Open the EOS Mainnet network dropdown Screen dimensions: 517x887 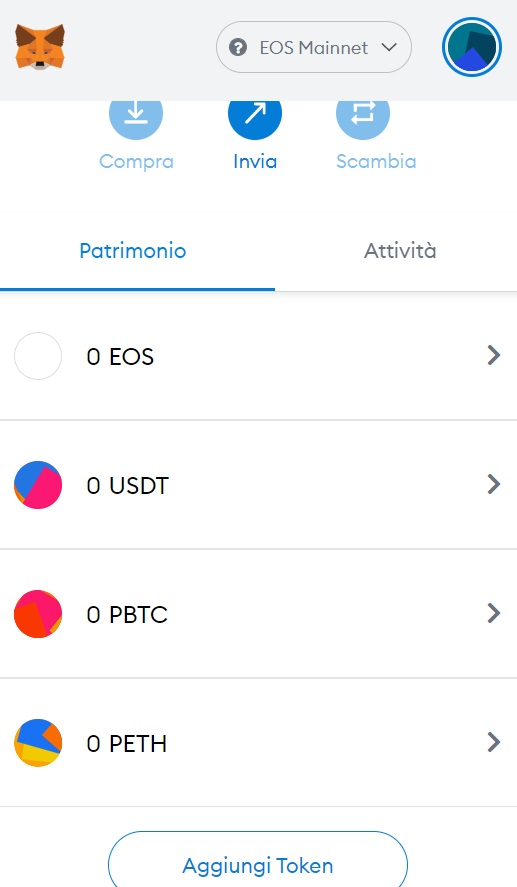314,48
